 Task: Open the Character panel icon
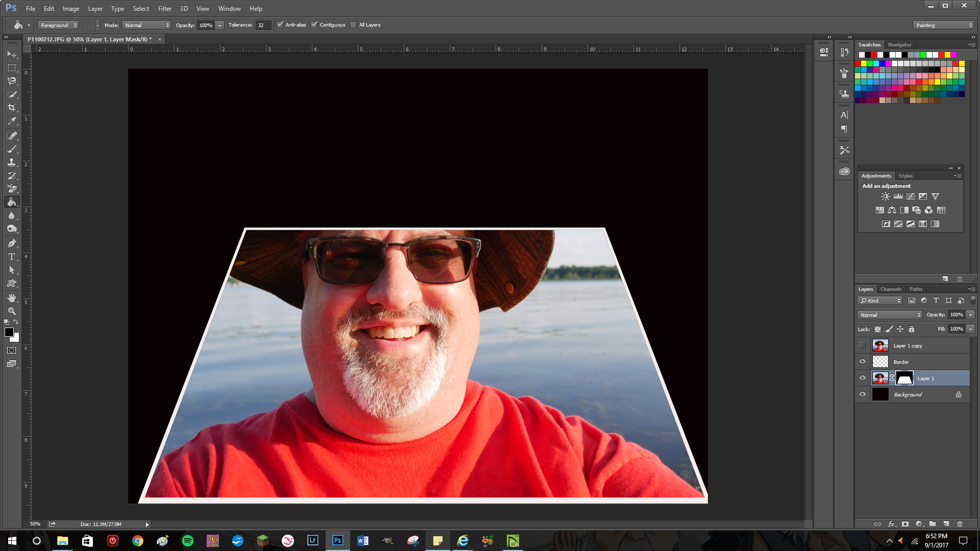[x=844, y=115]
